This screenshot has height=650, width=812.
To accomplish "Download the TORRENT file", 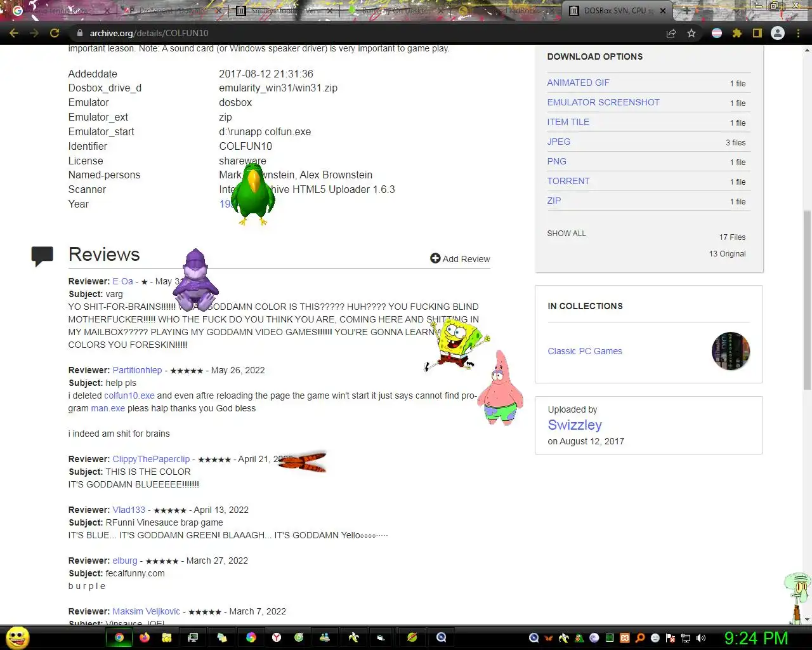I will [568, 181].
